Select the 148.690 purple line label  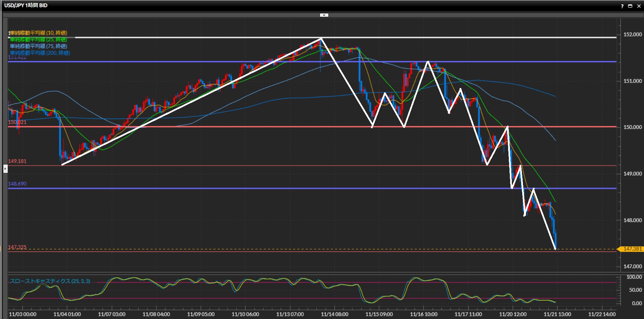(x=17, y=184)
